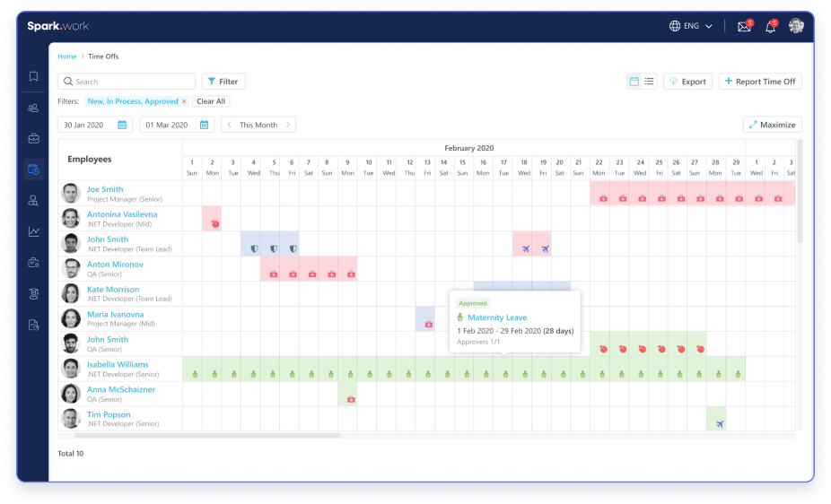Click Maria Ivanovna's Feb 13 time off icon
The image size is (831, 504).
pos(429,324)
